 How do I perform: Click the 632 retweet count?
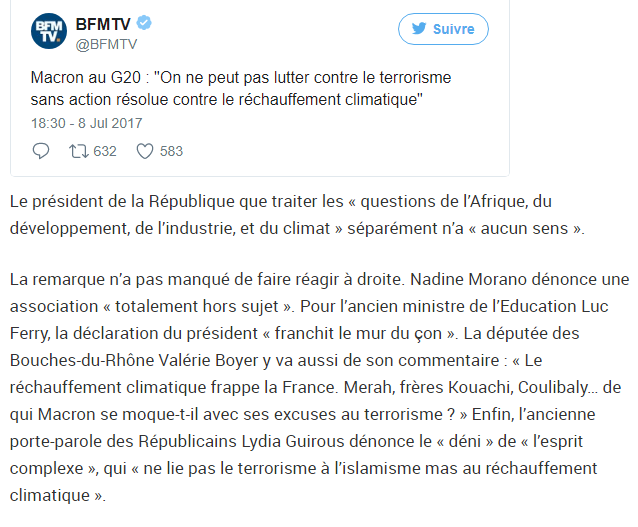click(105, 152)
